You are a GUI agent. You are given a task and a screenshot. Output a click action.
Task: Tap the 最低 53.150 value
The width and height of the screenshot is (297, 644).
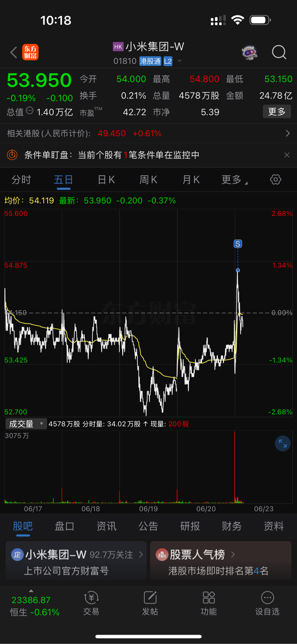point(278,79)
